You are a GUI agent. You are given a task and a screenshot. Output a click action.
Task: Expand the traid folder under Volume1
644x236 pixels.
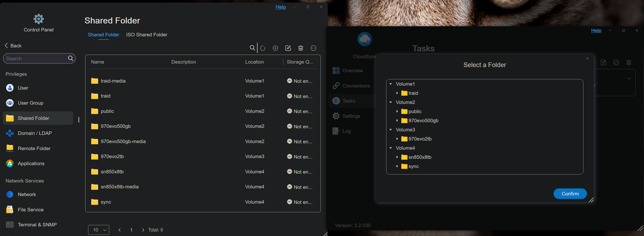click(397, 93)
